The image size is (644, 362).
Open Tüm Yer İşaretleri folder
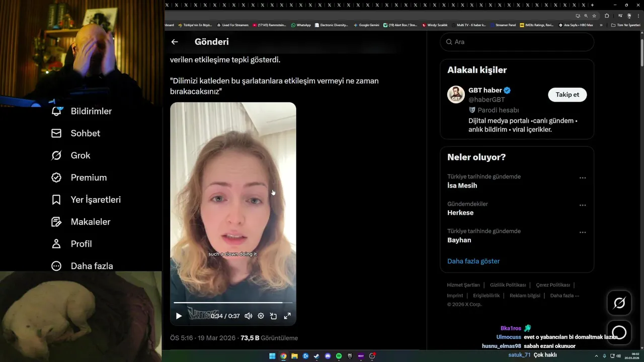(x=626, y=25)
